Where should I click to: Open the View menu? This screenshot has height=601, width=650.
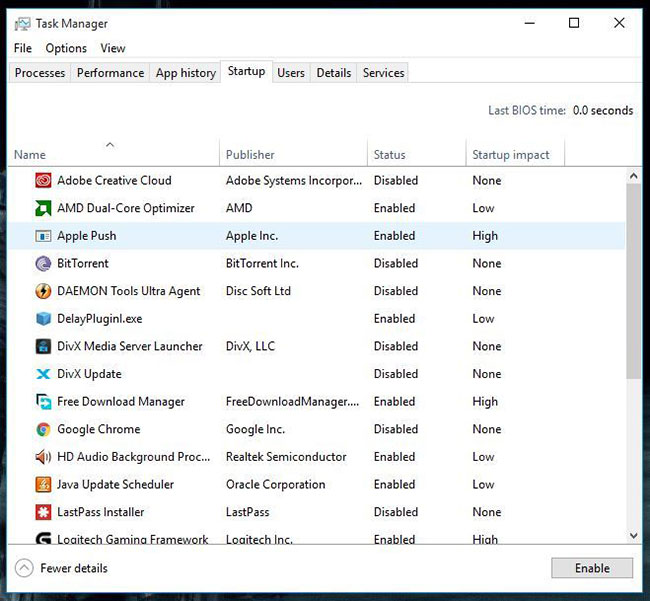click(113, 48)
